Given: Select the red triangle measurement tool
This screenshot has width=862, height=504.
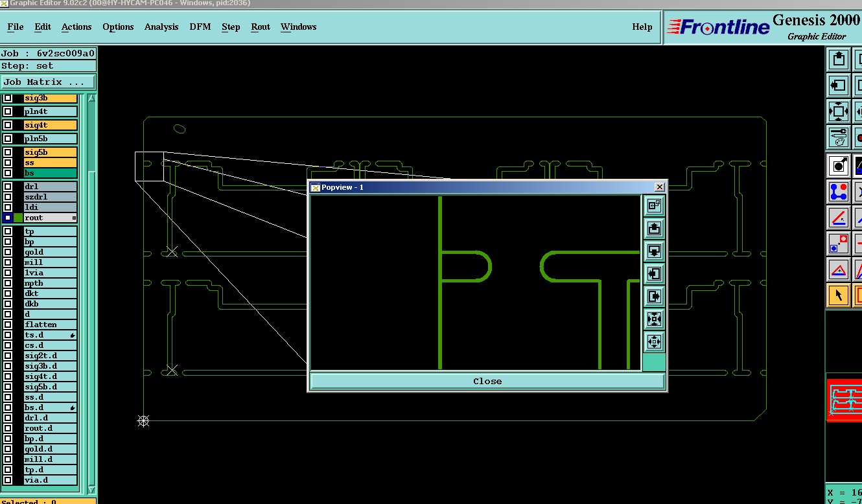Looking at the screenshot, I should tap(839, 269).
